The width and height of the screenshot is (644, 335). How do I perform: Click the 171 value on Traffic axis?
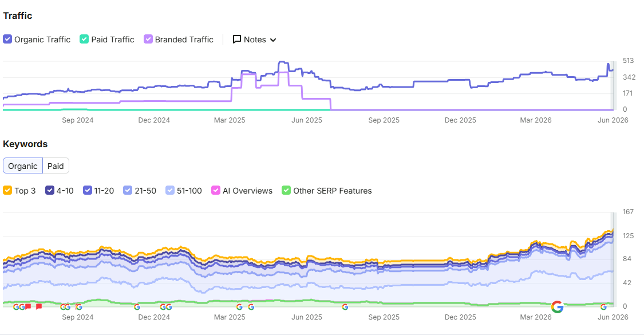click(627, 93)
